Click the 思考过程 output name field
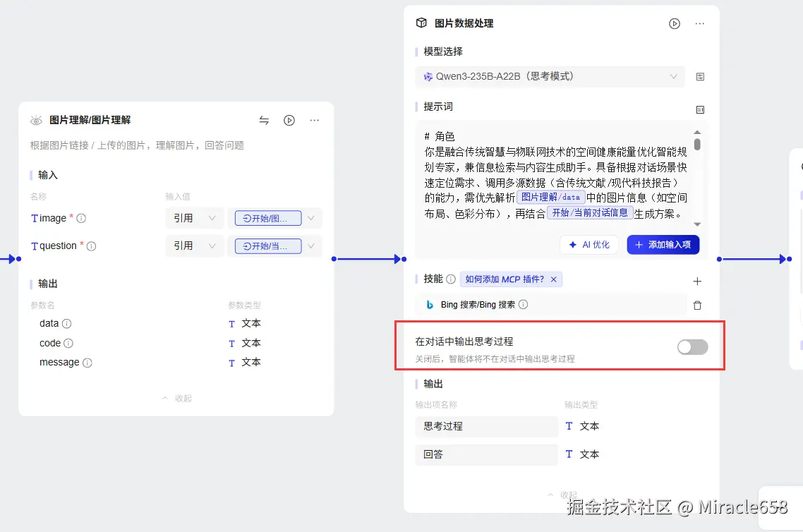The image size is (803, 532). pos(486,426)
